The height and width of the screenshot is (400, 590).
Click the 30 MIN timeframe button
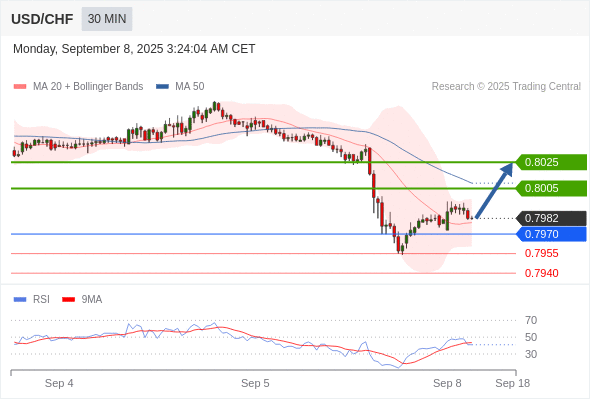click(x=107, y=18)
